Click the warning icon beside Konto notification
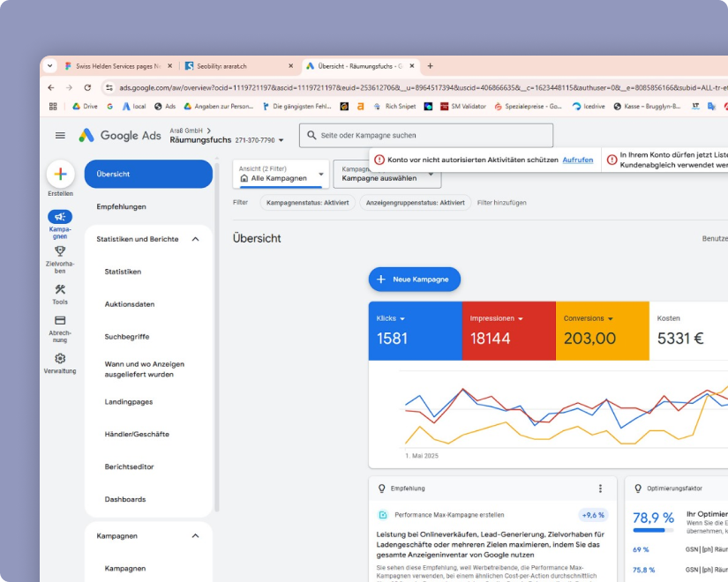 pos(379,160)
